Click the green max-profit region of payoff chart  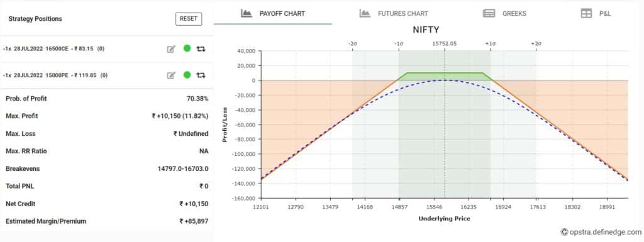coord(445,76)
